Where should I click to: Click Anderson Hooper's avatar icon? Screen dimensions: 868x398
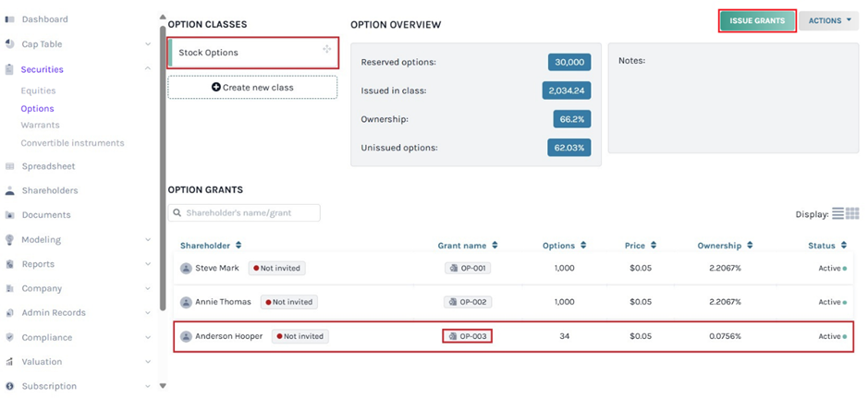coord(186,336)
